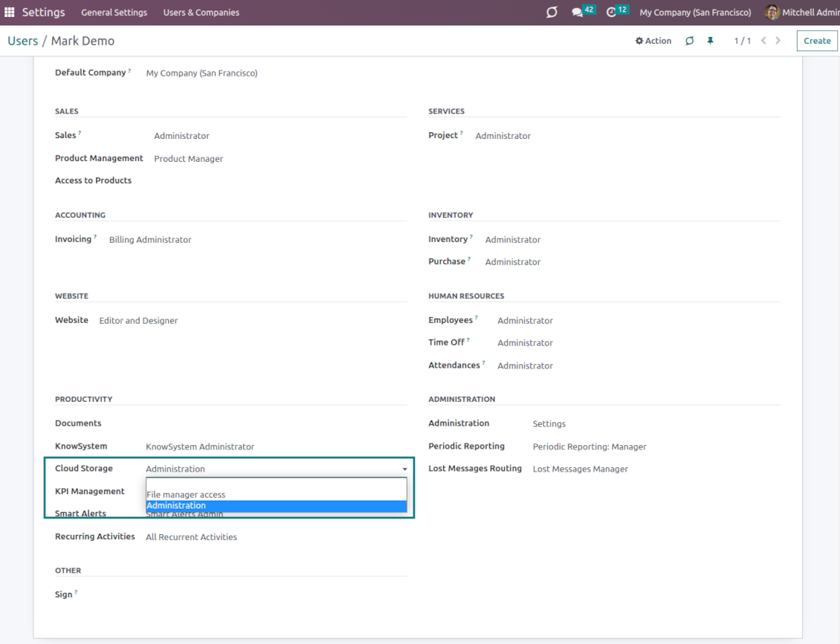Click Default Company value My Company

coord(201,74)
